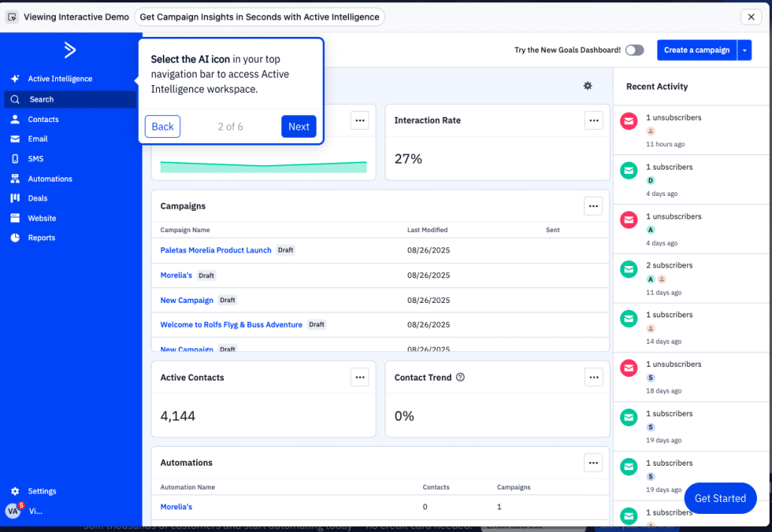Click the Contact Trend help icon
Screen dimensions: 772x532
tap(461, 378)
